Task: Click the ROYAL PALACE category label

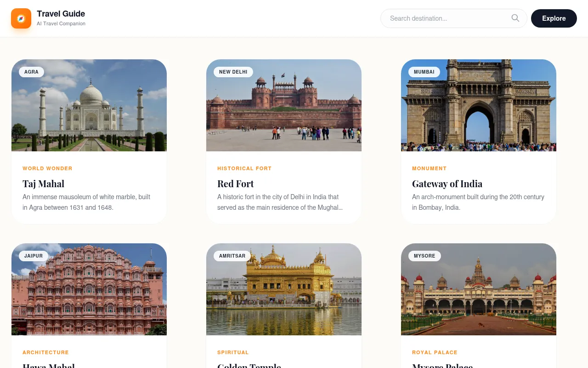Action: pyautogui.click(x=435, y=352)
